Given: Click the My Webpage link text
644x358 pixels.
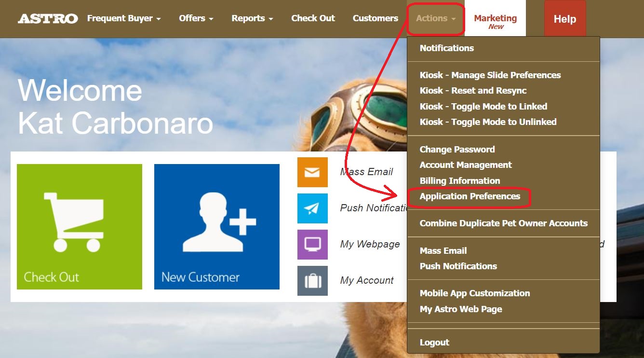Looking at the screenshot, I should coord(370,244).
